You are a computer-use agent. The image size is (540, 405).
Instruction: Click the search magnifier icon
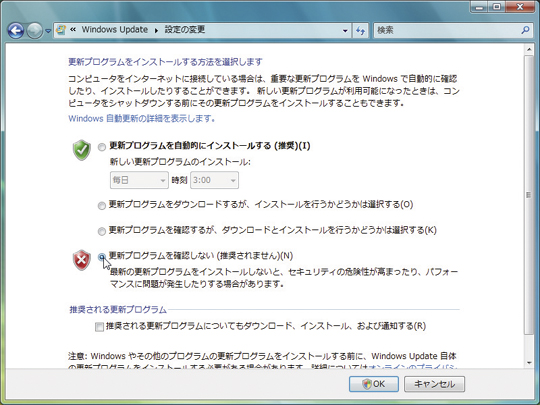point(525,30)
